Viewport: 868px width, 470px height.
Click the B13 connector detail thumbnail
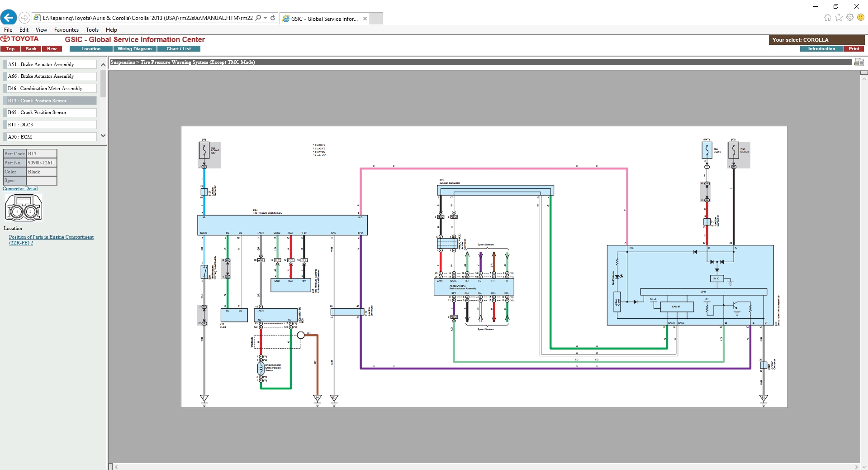(x=24, y=208)
